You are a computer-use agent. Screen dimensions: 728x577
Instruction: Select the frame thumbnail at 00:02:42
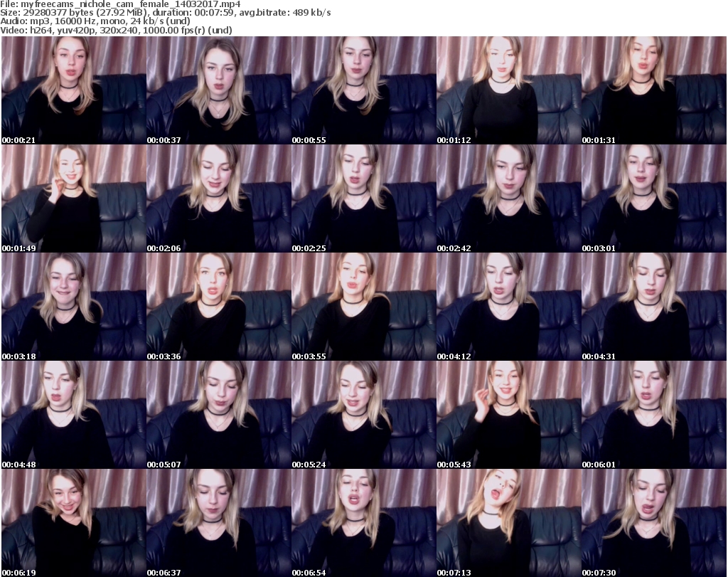pyautogui.click(x=509, y=198)
